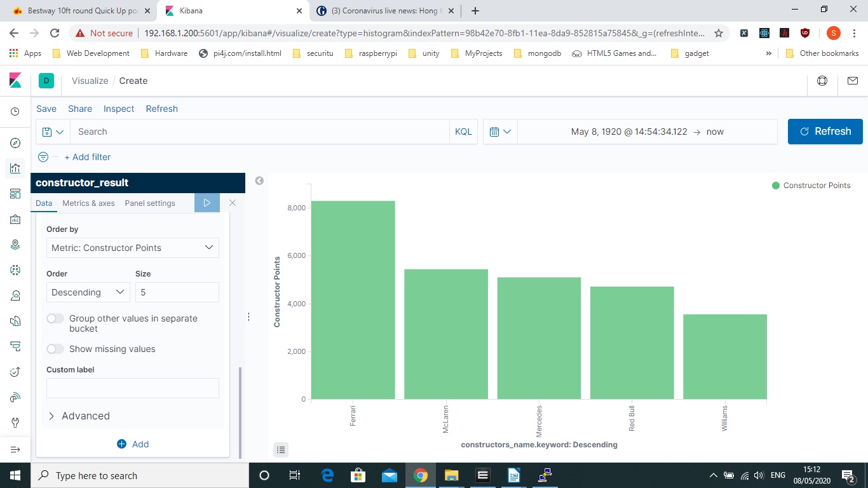The height and width of the screenshot is (488, 868).
Task: Expand the Advanced section
Action: click(x=79, y=416)
